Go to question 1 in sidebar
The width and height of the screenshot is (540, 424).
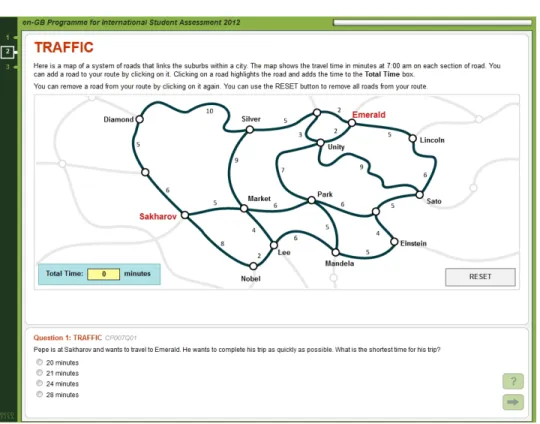[8, 37]
